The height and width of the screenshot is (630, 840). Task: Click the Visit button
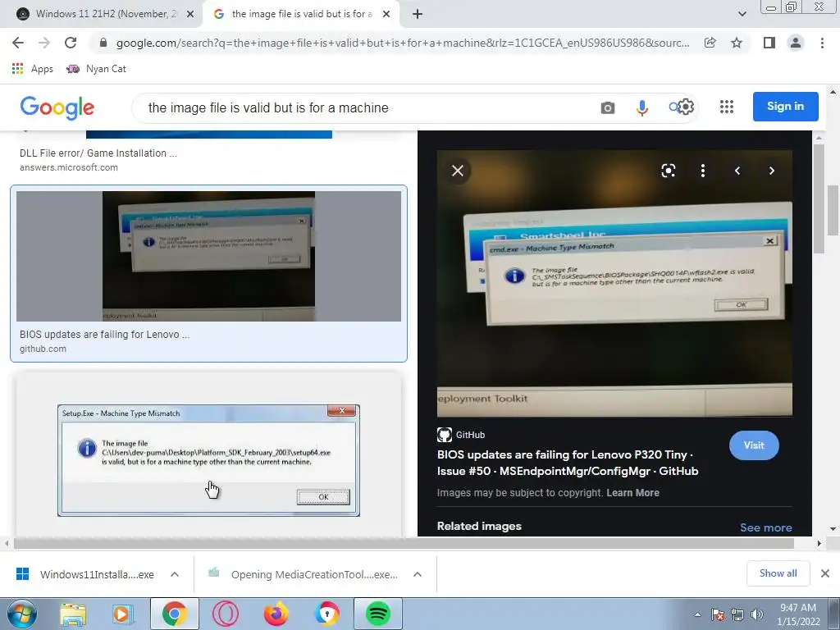pos(754,445)
